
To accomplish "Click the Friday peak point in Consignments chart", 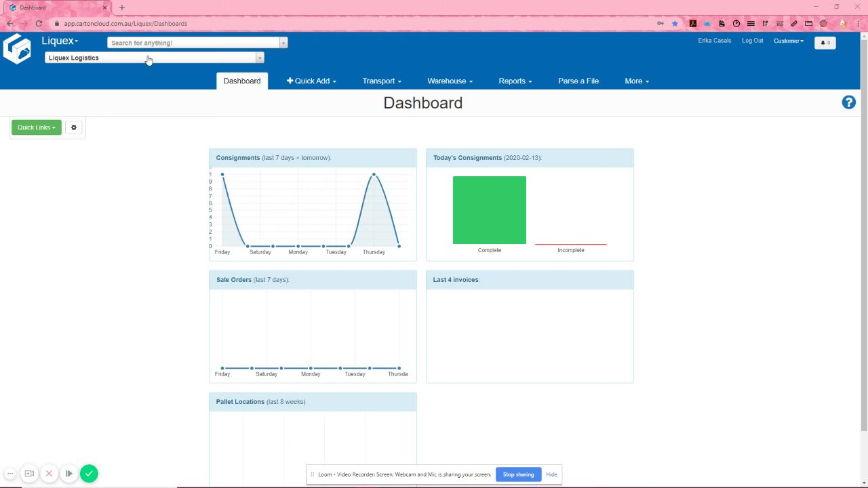I will 222,175.
